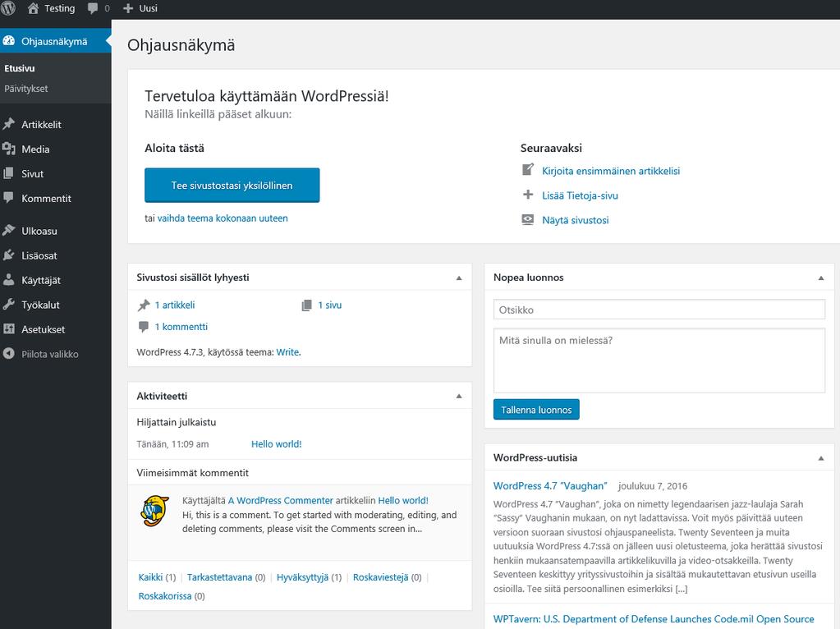Click the comments bubble icon in admin bar

[x=93, y=8]
